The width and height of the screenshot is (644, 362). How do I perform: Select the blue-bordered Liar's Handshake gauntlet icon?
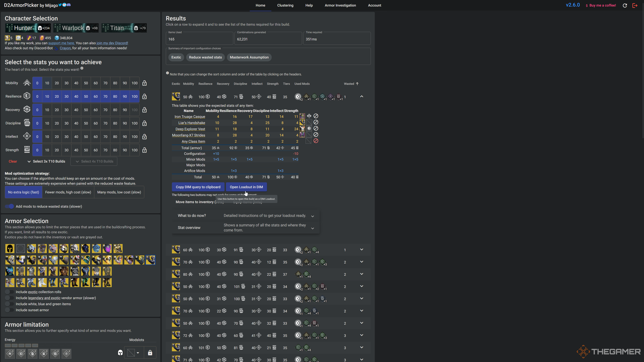coord(150,260)
